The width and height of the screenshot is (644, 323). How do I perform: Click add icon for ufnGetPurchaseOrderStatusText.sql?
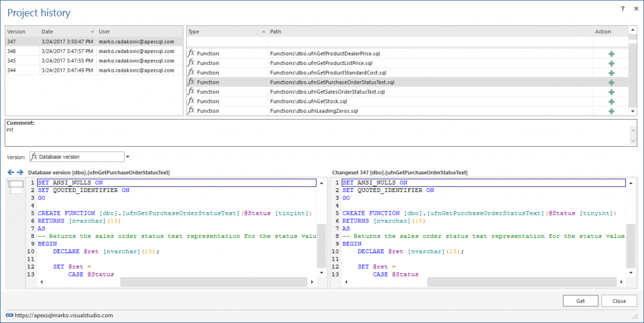point(611,82)
